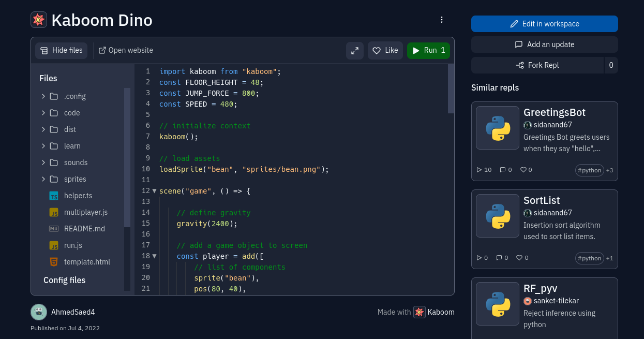The height and width of the screenshot is (339, 644).
Task: Click AhmedSaed4 avatar image
Action: [39, 312]
